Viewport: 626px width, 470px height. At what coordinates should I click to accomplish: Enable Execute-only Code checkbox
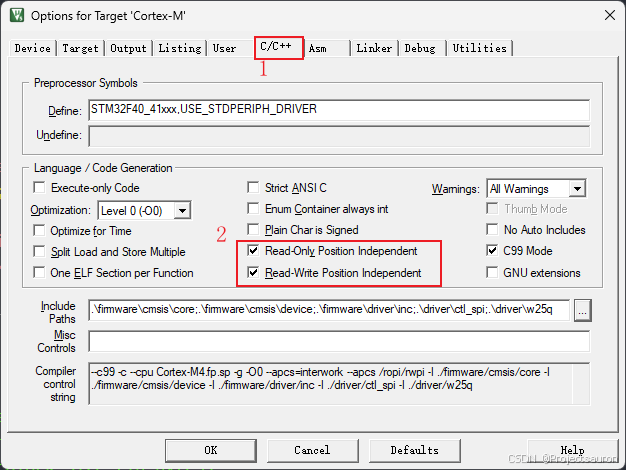(40, 188)
